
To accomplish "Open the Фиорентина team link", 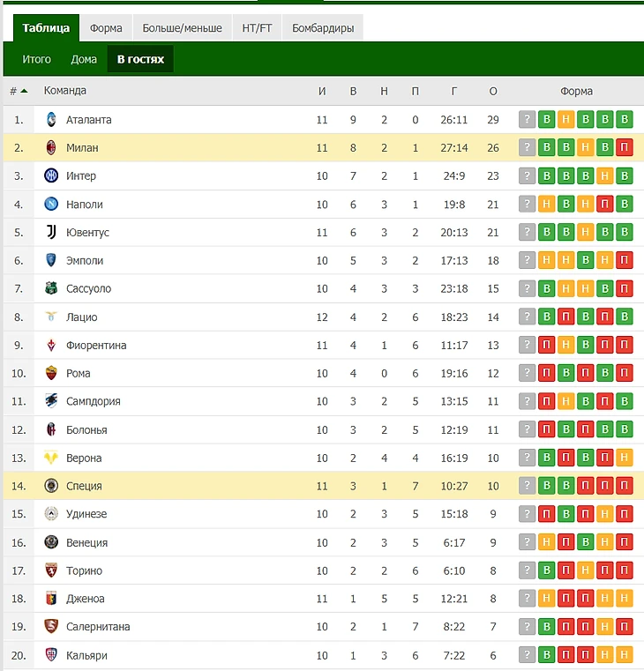I will [96, 346].
